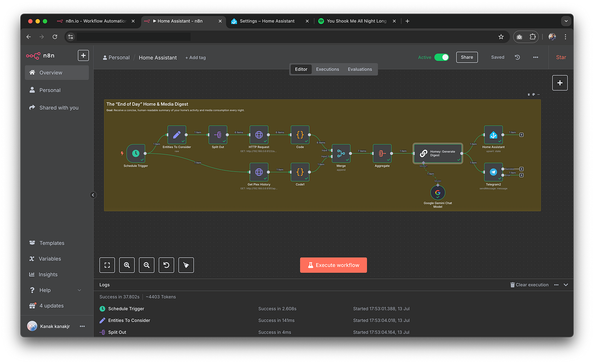This screenshot has width=594, height=364.
Task: Zoom in on the workflow canvas
Action: [x=127, y=265]
